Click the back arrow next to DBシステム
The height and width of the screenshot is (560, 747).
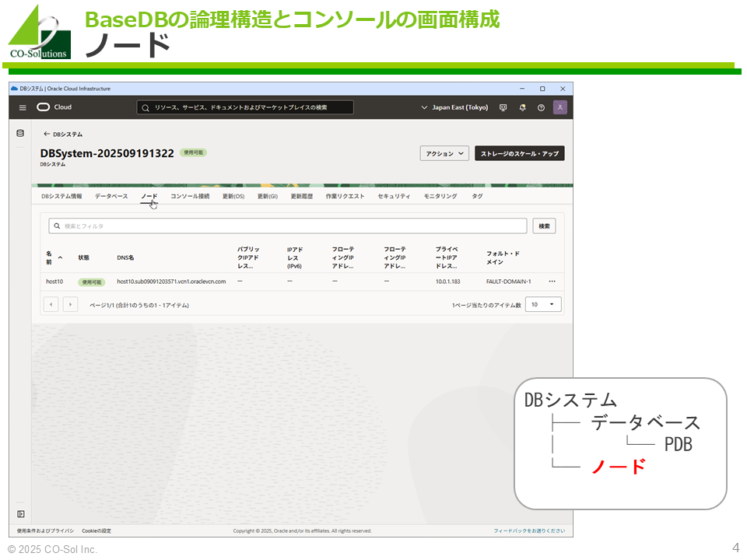47,135
